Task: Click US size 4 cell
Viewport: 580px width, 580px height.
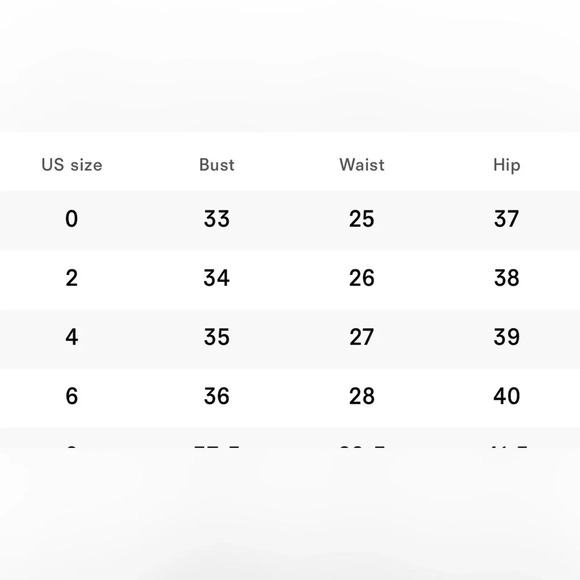Action: 72,337
